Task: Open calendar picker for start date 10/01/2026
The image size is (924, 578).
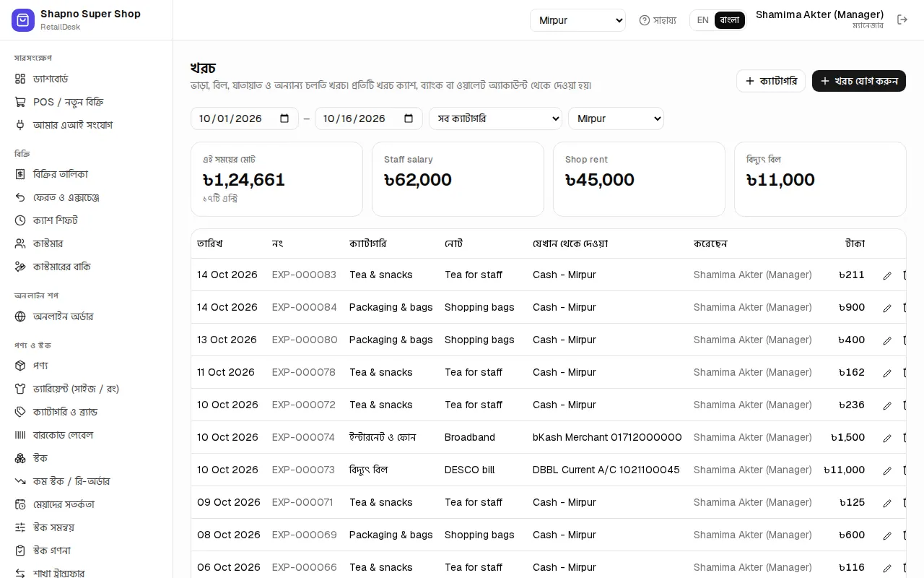Action: (x=284, y=118)
